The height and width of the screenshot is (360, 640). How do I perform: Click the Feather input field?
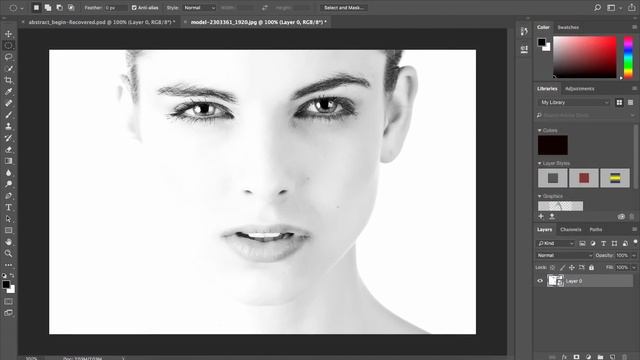tap(116, 8)
